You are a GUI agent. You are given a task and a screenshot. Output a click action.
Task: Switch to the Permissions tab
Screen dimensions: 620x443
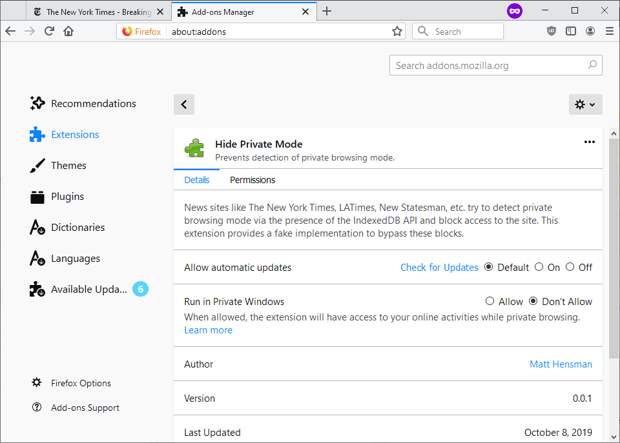[x=252, y=180]
